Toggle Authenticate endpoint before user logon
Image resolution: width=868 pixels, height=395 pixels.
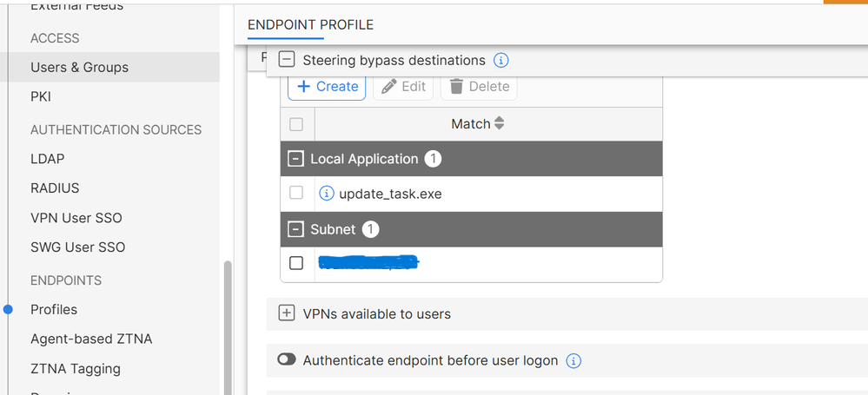click(x=287, y=360)
